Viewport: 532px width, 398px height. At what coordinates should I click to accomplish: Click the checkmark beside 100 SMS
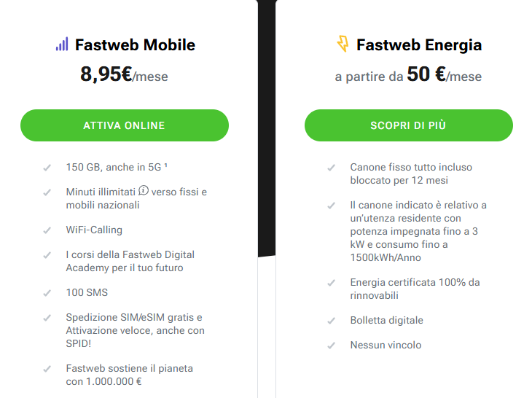pyautogui.click(x=47, y=293)
